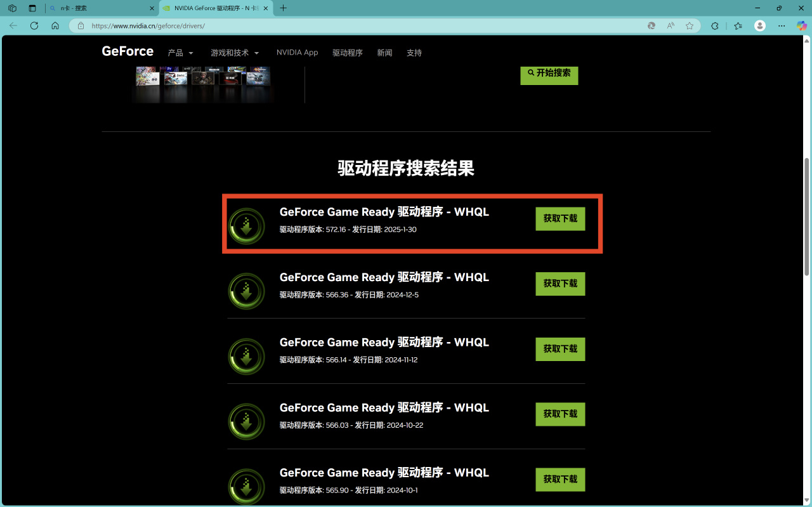Click download icon for driver 566.14

pos(246,357)
